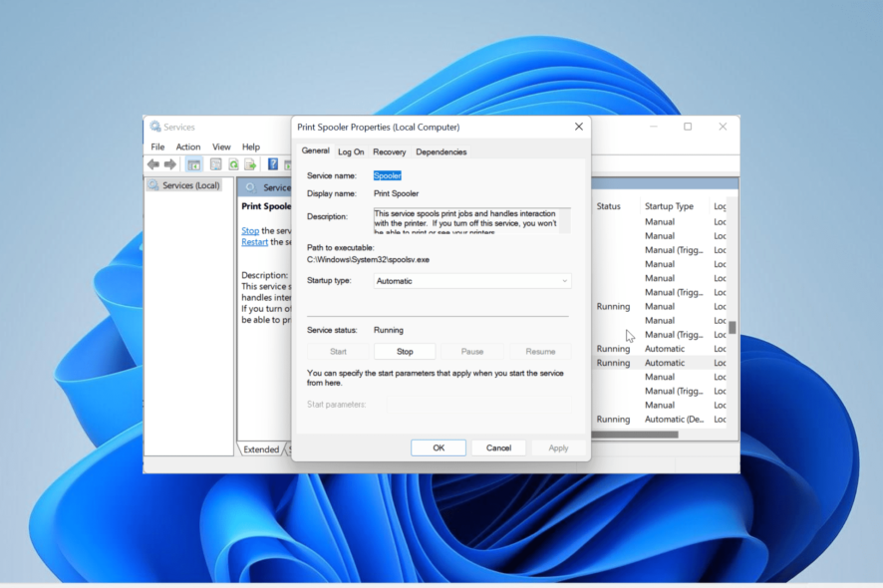Click the Back arrow in Services toolbar
Viewport: 883px width, 588px height.
point(153,164)
